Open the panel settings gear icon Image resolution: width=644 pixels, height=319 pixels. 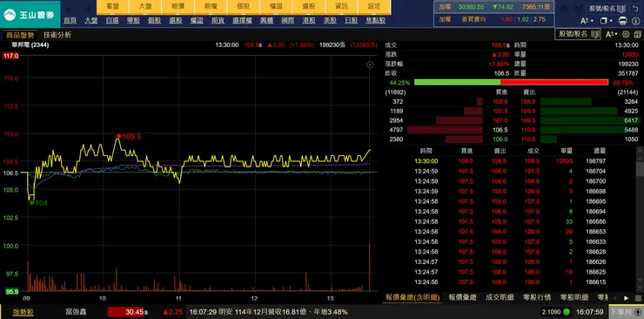626,34
